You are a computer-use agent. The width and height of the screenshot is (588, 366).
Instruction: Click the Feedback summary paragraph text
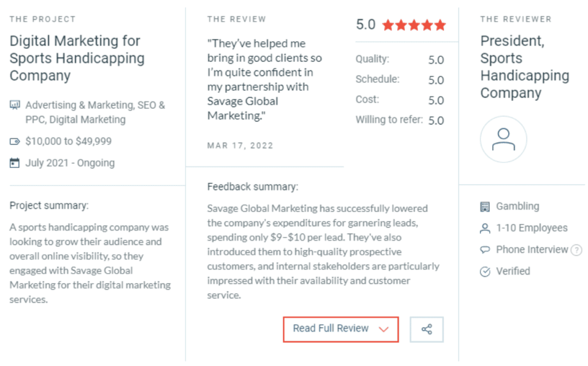tap(323, 252)
